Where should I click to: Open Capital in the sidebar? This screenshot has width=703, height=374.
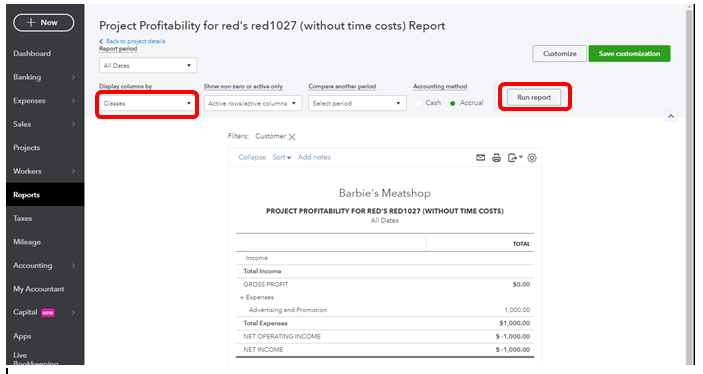point(25,312)
